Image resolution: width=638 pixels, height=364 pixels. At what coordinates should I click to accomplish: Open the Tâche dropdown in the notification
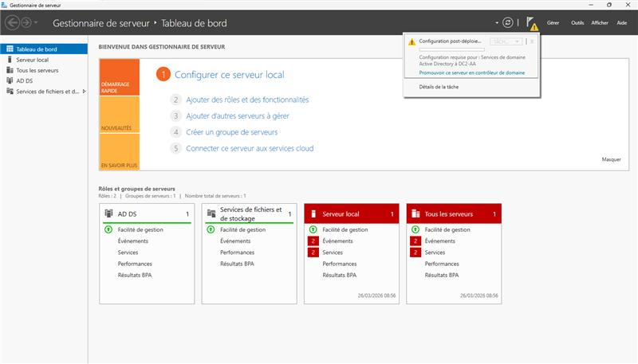pyautogui.click(x=506, y=41)
